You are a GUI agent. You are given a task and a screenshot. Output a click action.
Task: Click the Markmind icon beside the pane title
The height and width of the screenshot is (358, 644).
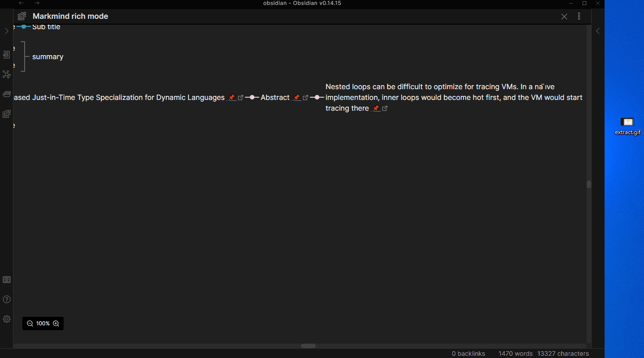21,16
